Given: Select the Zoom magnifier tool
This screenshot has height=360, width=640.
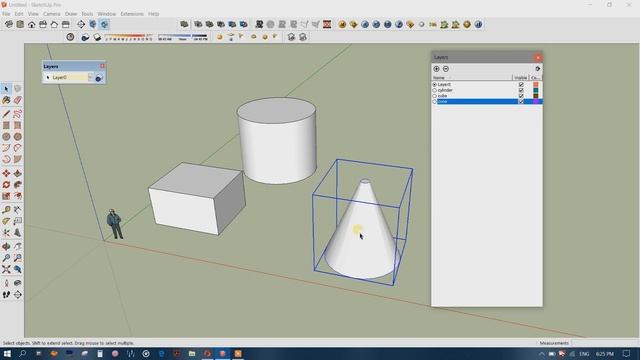Looking at the screenshot, I should pyautogui.click(x=6, y=258).
